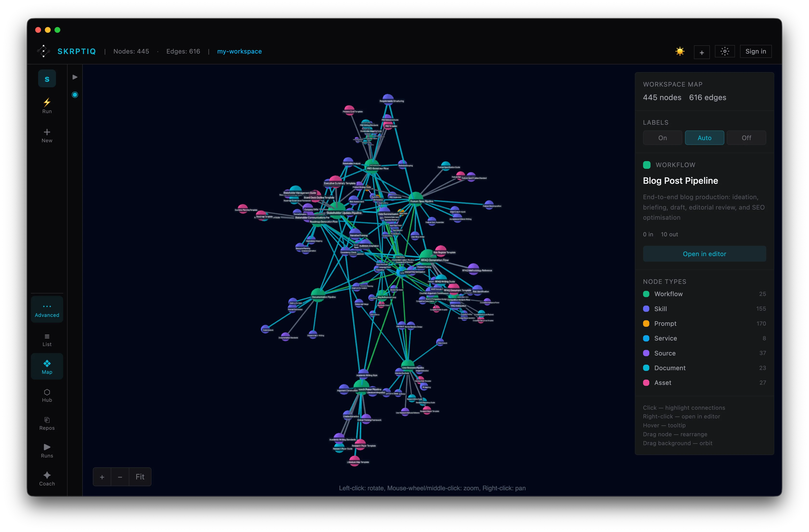Switch to List view
Image resolution: width=809 pixels, height=532 pixels.
[47, 340]
